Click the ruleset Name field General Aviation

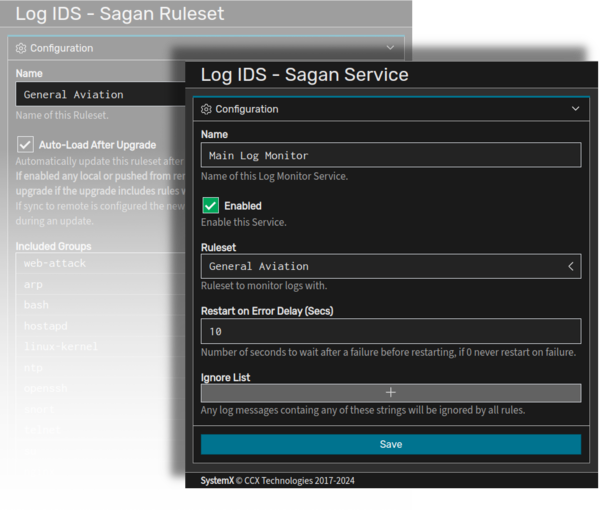tap(100, 94)
